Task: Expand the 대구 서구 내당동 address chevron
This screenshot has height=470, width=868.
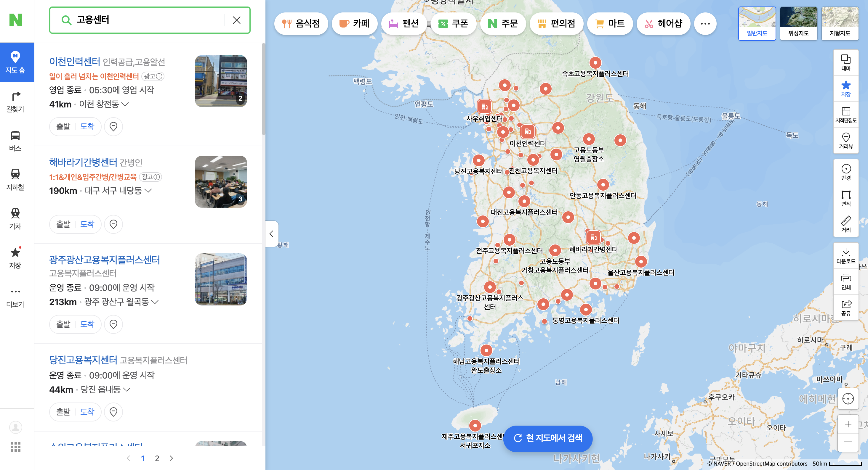Action: click(x=148, y=191)
